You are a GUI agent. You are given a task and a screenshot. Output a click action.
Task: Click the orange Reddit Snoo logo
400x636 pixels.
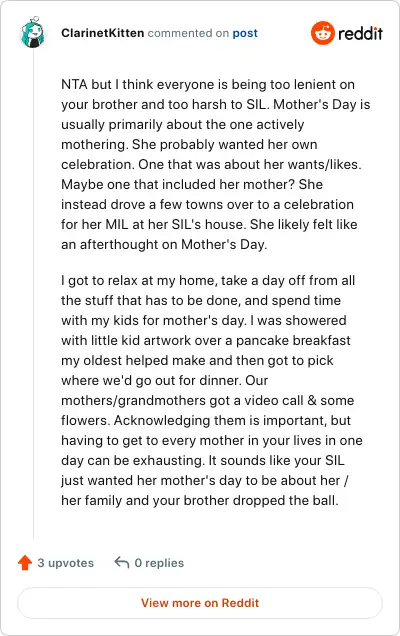tap(323, 33)
